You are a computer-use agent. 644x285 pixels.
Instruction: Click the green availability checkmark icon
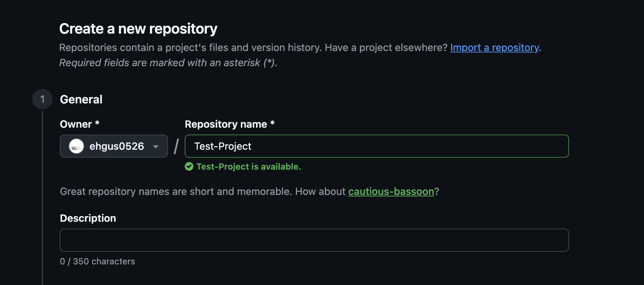pos(189,166)
